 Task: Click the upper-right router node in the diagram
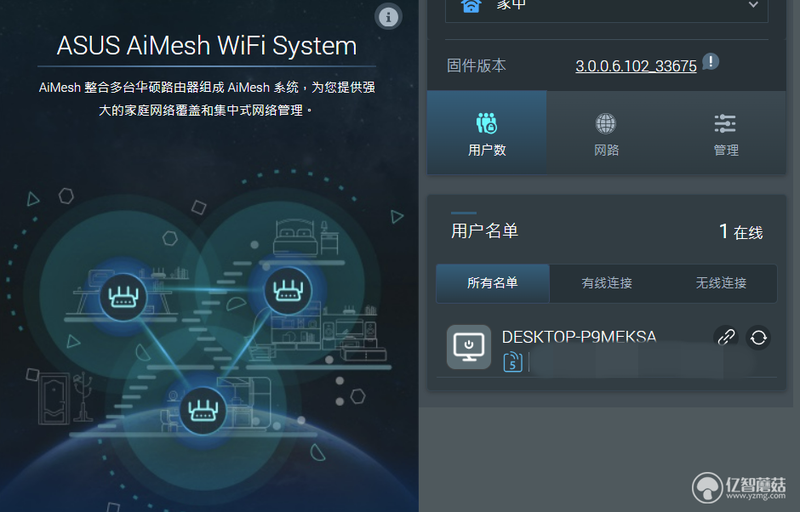[x=288, y=291]
